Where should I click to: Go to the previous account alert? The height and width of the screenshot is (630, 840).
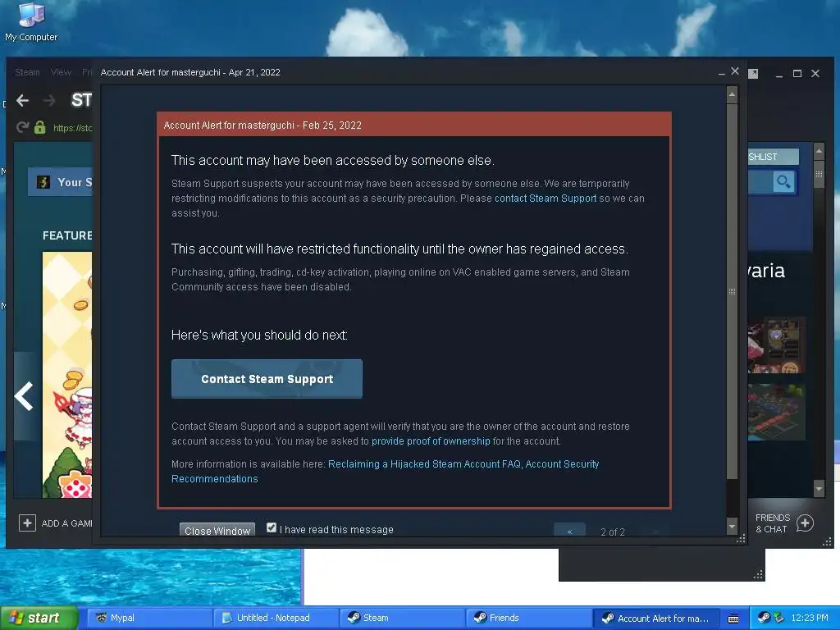pyautogui.click(x=569, y=531)
